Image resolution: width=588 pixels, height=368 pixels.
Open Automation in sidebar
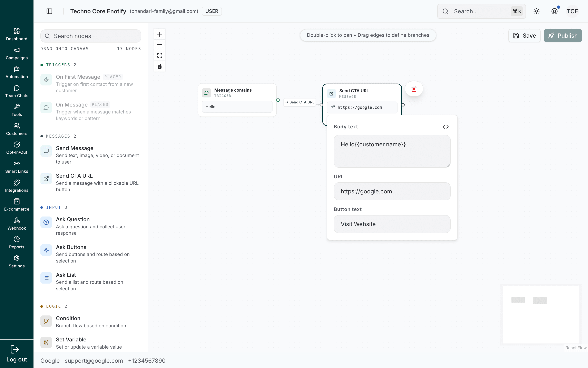(x=17, y=72)
